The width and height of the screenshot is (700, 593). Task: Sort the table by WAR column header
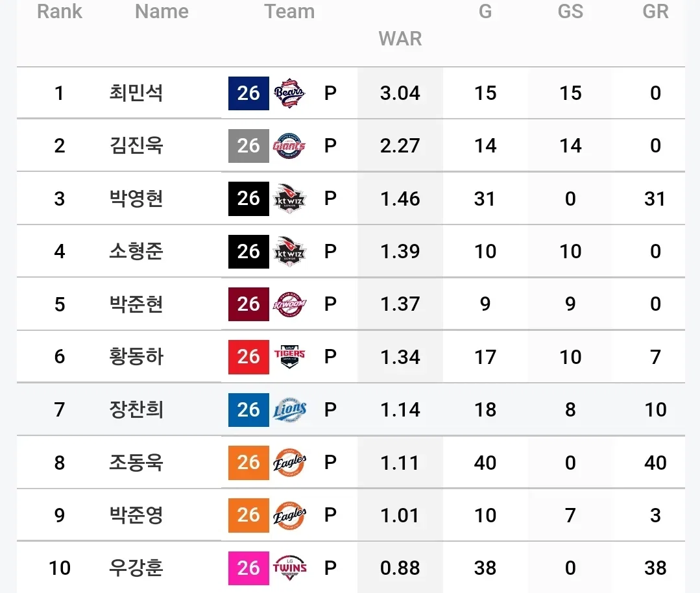tap(400, 38)
